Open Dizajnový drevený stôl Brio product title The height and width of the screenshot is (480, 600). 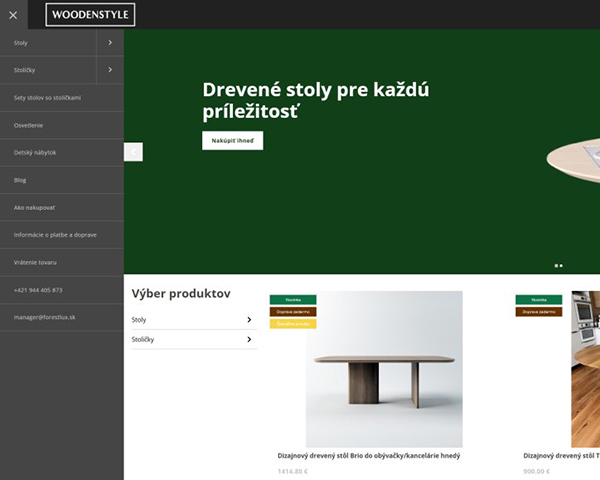click(x=369, y=456)
